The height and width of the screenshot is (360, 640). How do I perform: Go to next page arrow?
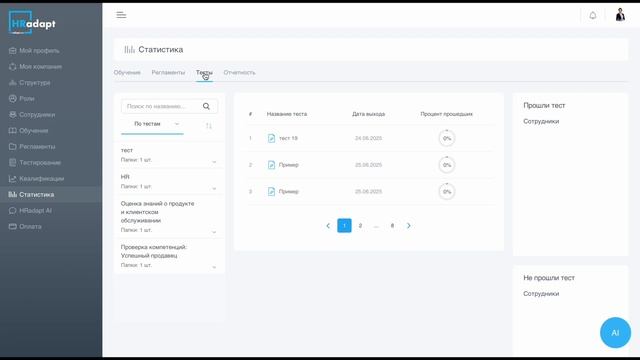point(409,226)
